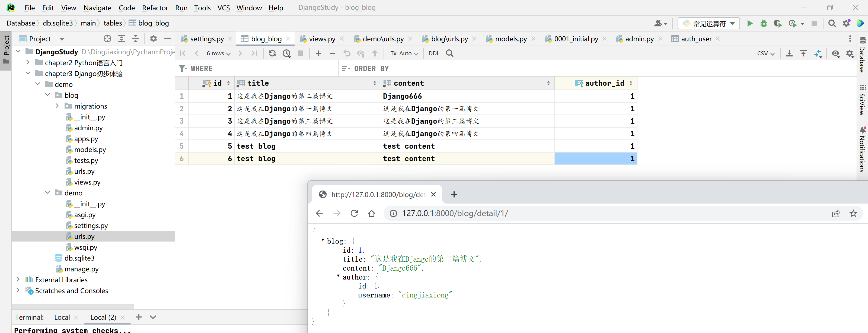Collapse the blog JSON node triangle
Screen dimensions: 868x333
click(x=323, y=240)
